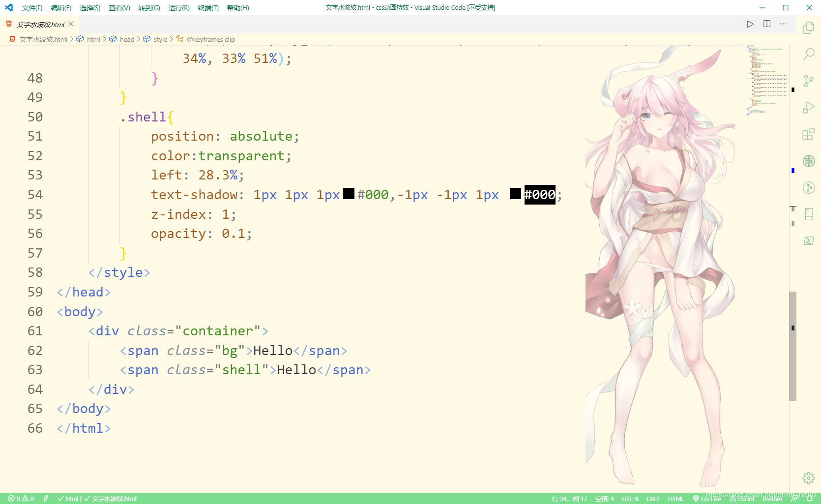Open the 运行(R) menu
Image resolution: width=821 pixels, height=504 pixels.
click(179, 8)
